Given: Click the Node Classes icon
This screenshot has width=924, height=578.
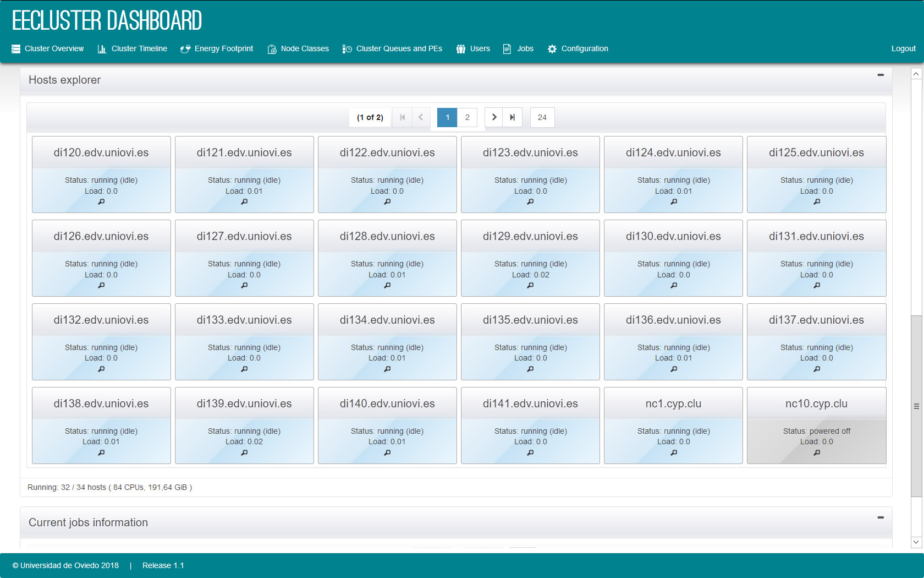Looking at the screenshot, I should click(272, 49).
